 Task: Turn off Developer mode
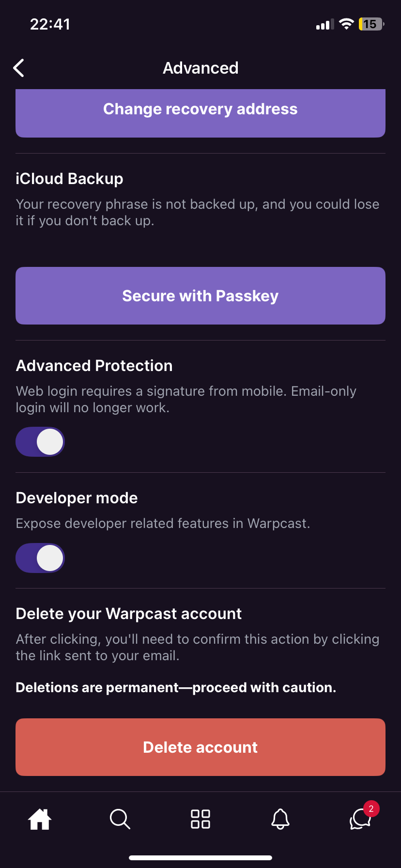40,558
